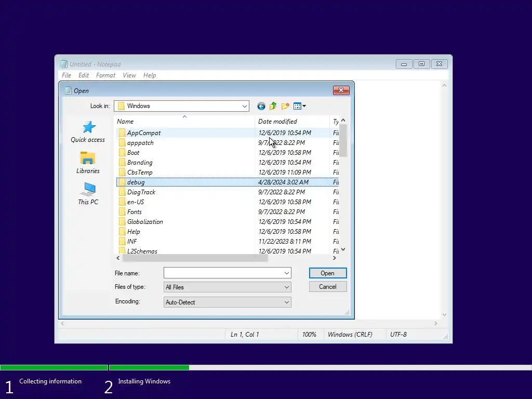Click the Fonts folder icon

[x=122, y=212]
